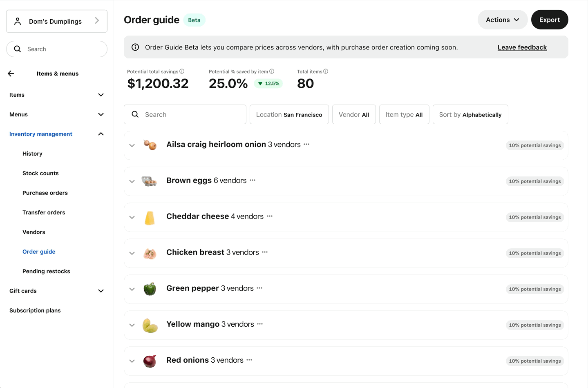Expand the Red onions vendor list
This screenshot has height=388, width=588.
[x=132, y=361]
